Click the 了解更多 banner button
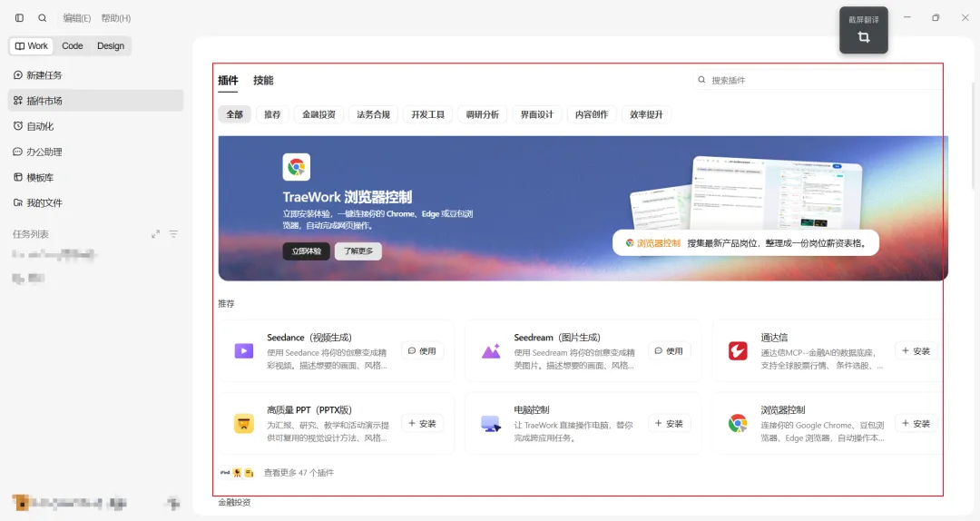980x521 pixels. tap(358, 251)
